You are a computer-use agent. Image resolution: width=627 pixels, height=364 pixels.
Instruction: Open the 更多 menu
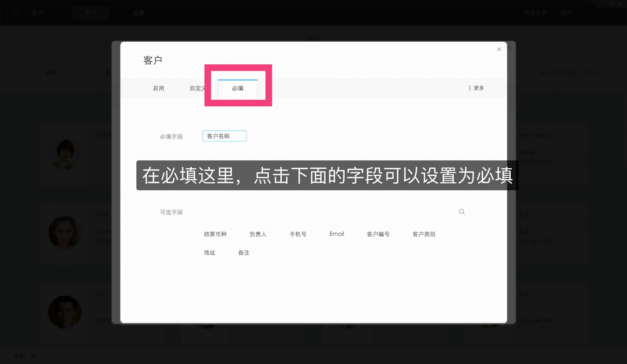(x=478, y=88)
